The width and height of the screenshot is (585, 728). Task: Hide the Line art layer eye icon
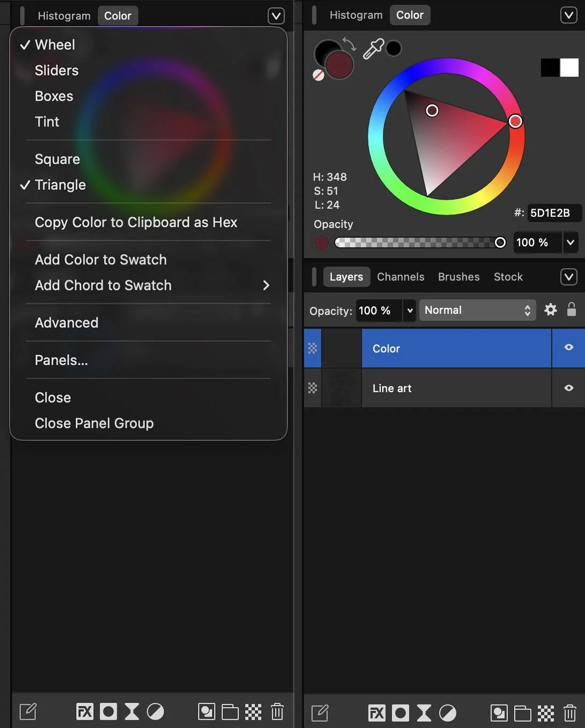point(569,388)
